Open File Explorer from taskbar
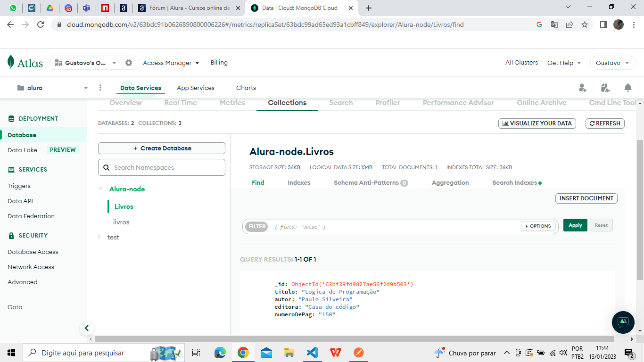Screen dimensions: 644x362 [x=289, y=353]
